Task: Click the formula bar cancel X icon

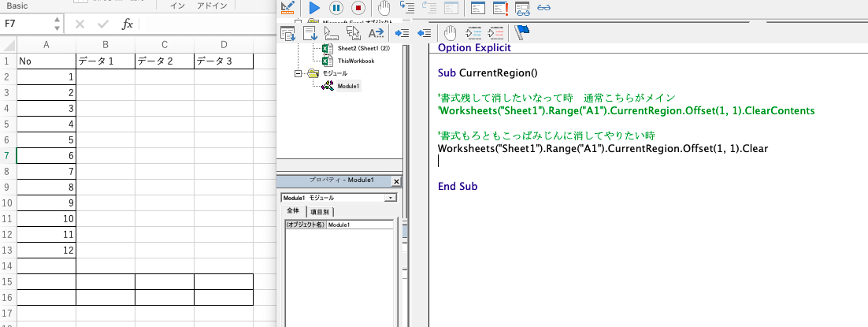Action: click(x=80, y=24)
